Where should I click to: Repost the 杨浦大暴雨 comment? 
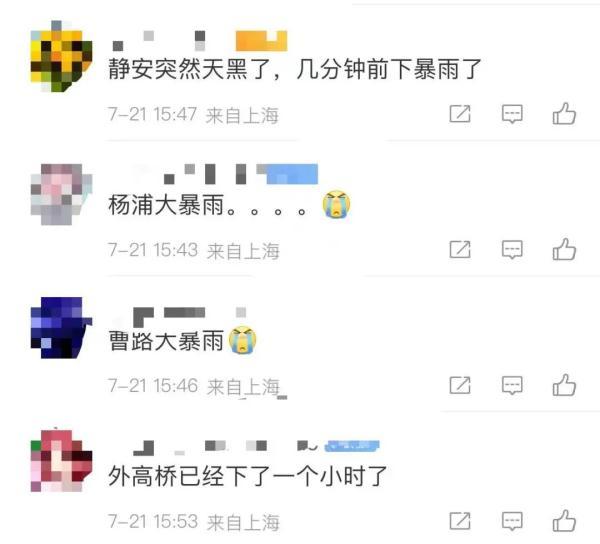pos(460,249)
